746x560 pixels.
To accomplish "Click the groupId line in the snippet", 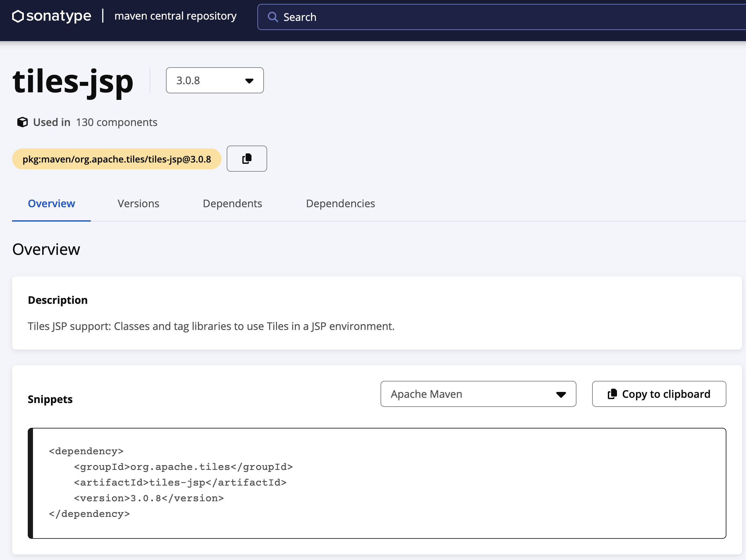I will pos(183,467).
